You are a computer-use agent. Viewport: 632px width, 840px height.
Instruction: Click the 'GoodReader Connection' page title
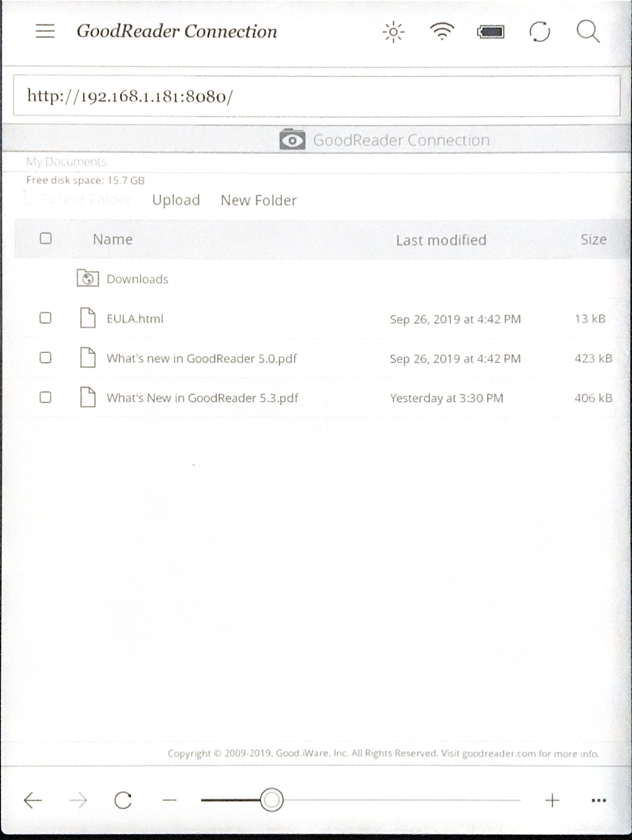coord(177,31)
